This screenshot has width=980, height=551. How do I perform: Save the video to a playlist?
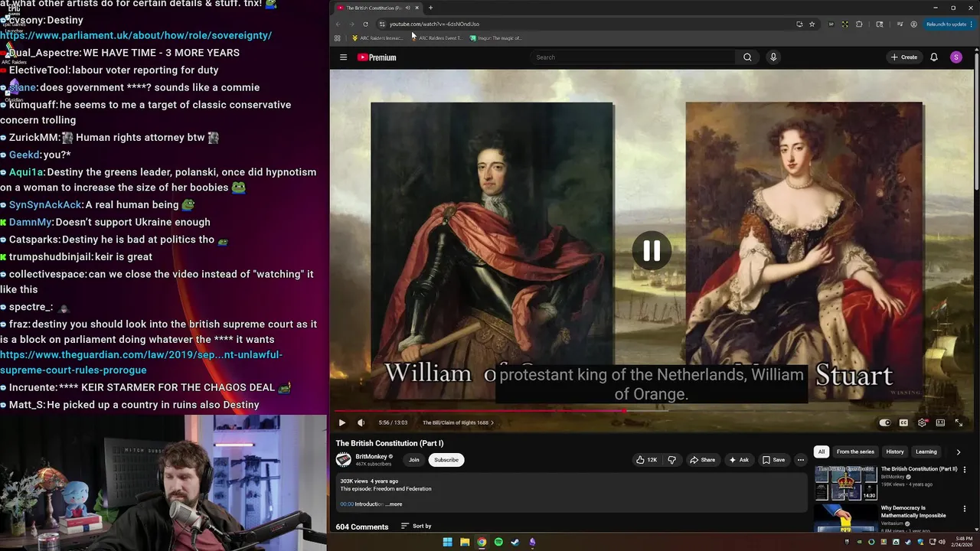(773, 460)
